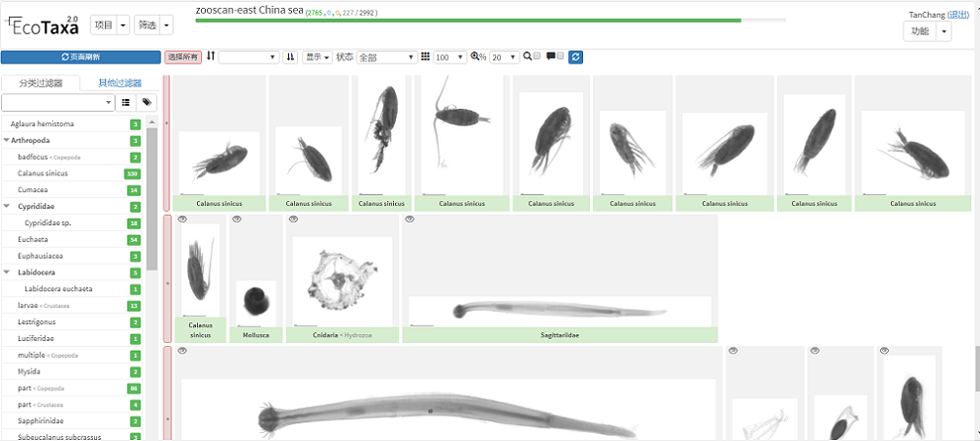Toggle checkbox next to comment bubble icon
The height and width of the screenshot is (441, 980).
tap(561, 57)
